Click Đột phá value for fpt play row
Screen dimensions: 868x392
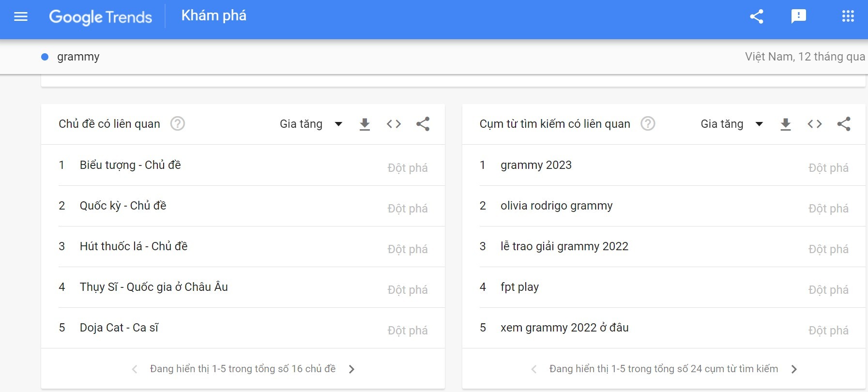point(828,290)
